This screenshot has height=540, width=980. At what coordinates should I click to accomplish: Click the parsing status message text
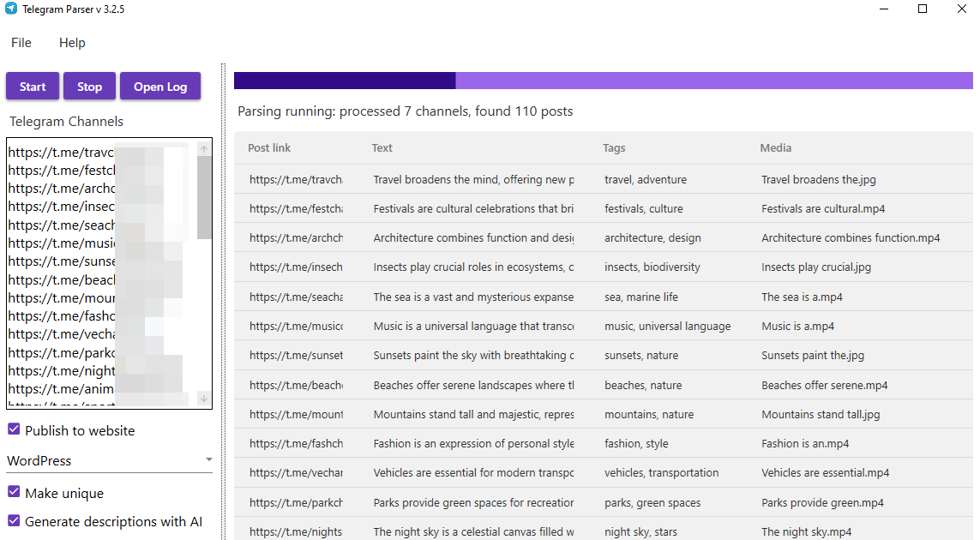[405, 111]
